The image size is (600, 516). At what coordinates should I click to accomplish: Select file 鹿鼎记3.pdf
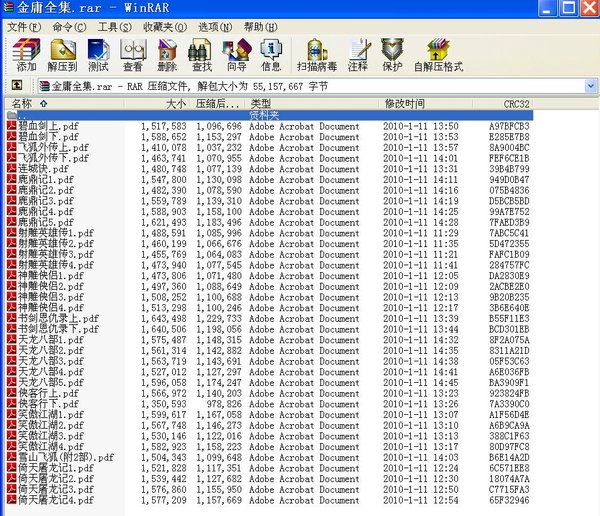point(46,201)
